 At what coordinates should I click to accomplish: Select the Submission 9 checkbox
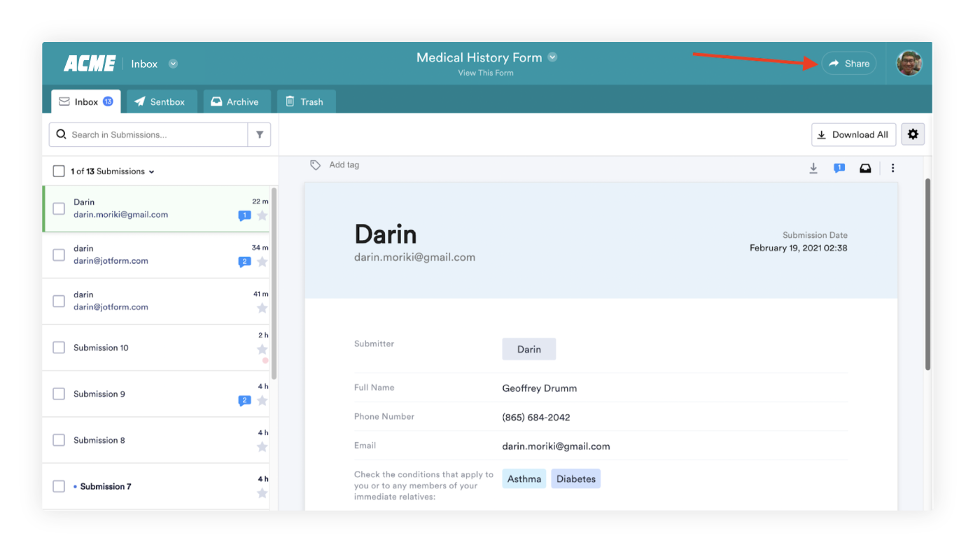tap(59, 393)
